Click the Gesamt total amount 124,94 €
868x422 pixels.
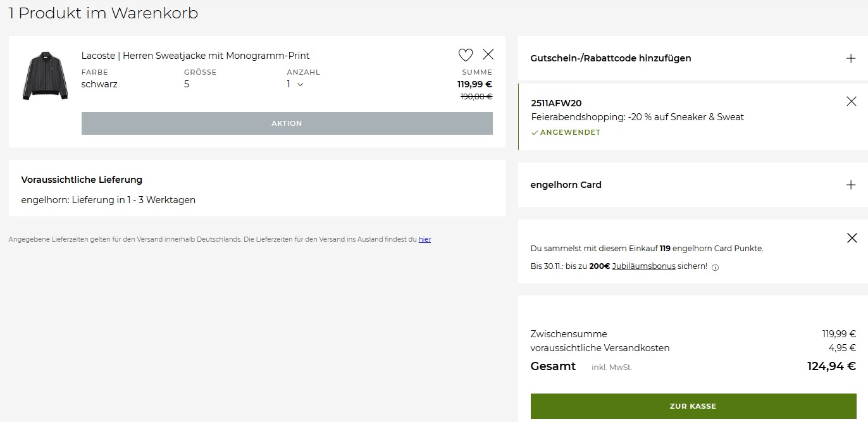pyautogui.click(x=831, y=366)
